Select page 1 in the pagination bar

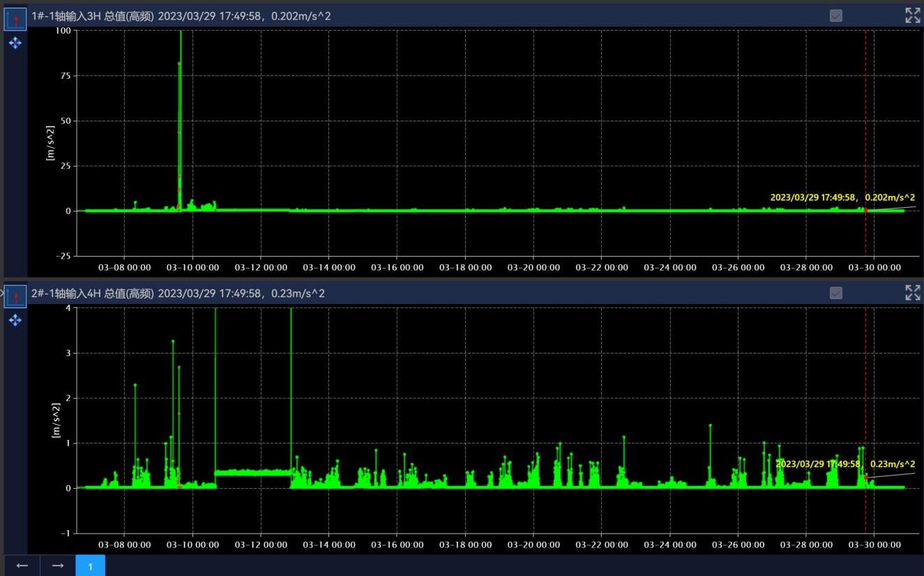click(91, 566)
